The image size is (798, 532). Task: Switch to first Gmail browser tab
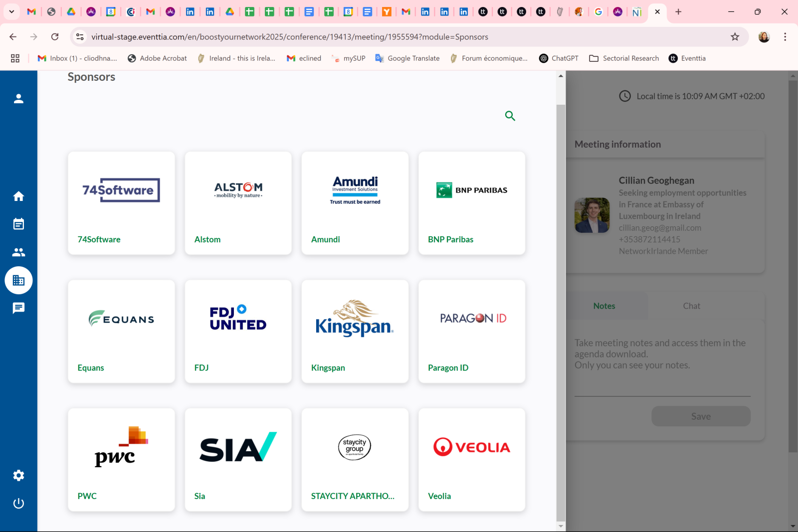(31, 11)
